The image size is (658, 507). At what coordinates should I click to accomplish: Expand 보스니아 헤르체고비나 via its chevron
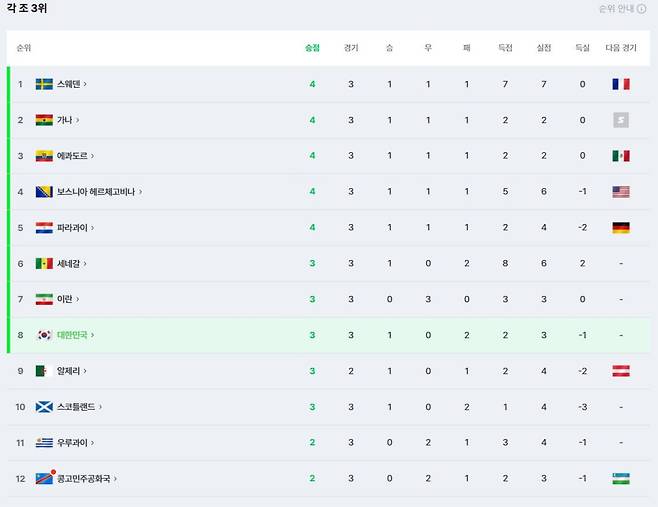141,192
